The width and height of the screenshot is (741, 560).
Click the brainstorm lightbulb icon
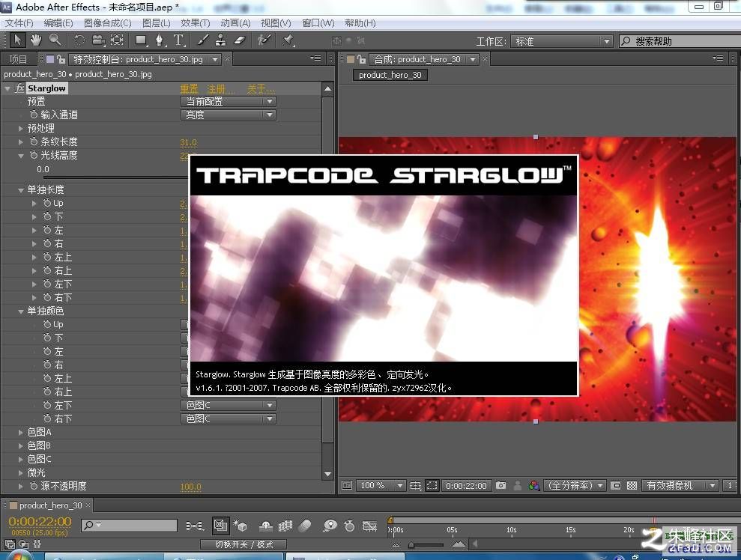pyautogui.click(x=330, y=525)
